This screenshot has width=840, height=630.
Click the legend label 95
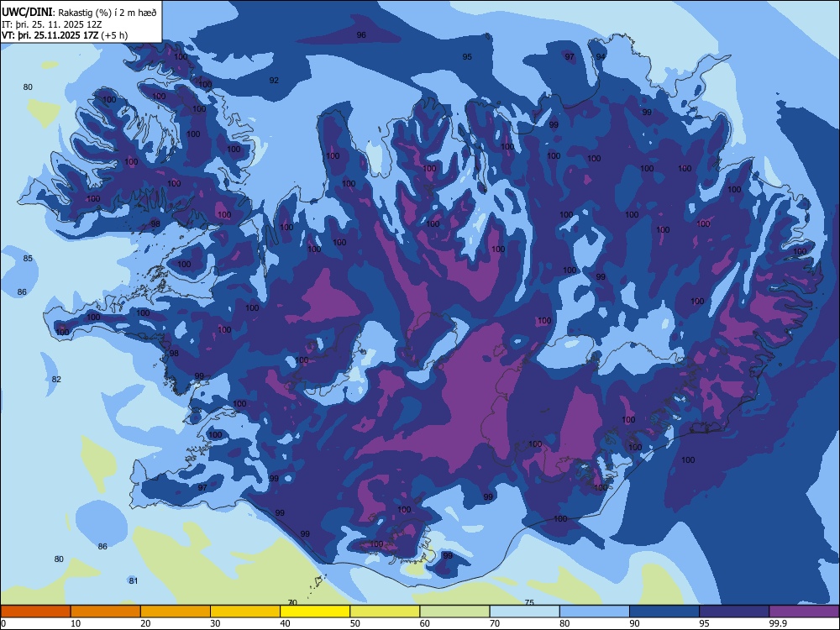click(704, 623)
